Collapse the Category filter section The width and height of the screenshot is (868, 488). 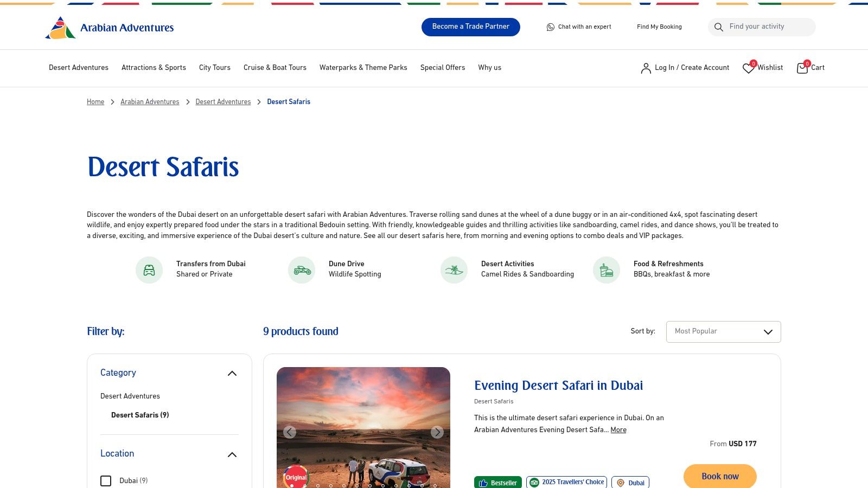click(232, 374)
